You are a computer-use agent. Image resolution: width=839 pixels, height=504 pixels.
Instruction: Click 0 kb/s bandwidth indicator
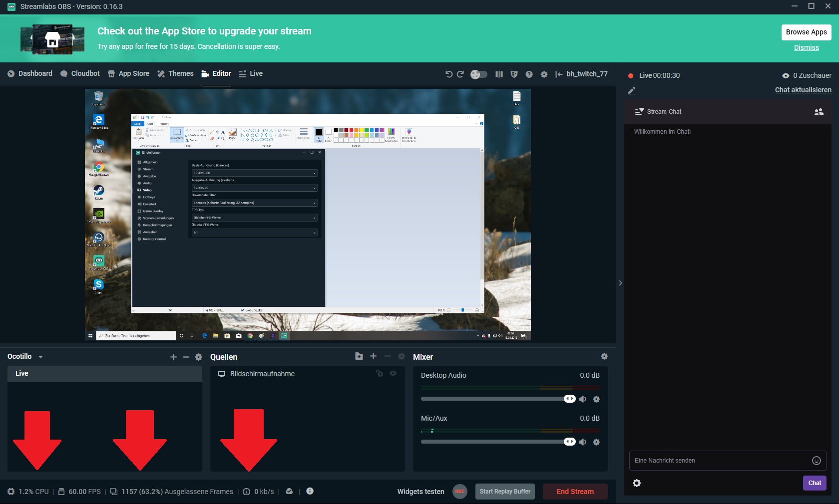pos(258,492)
